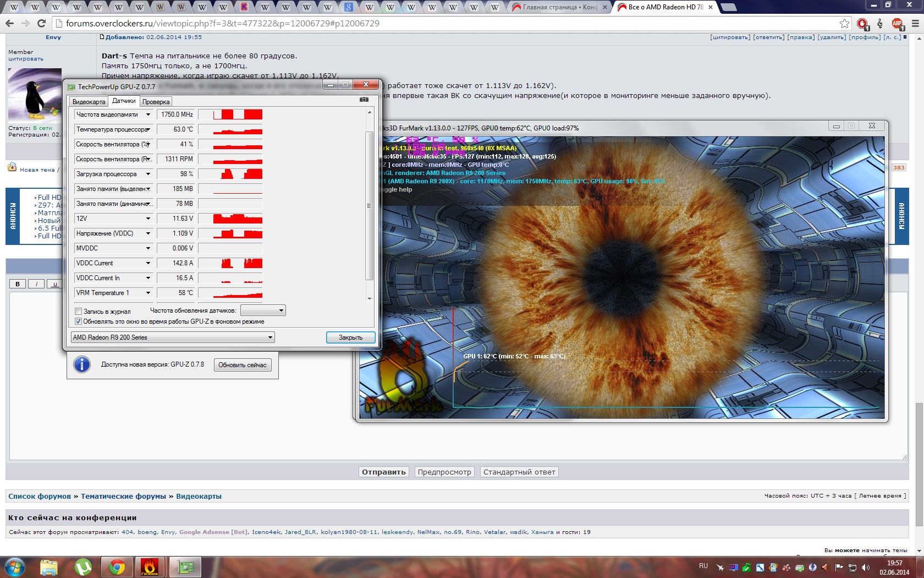
Task: Expand the 'Частота видеопамяти' sensor dropdown
Action: pyautogui.click(x=148, y=114)
